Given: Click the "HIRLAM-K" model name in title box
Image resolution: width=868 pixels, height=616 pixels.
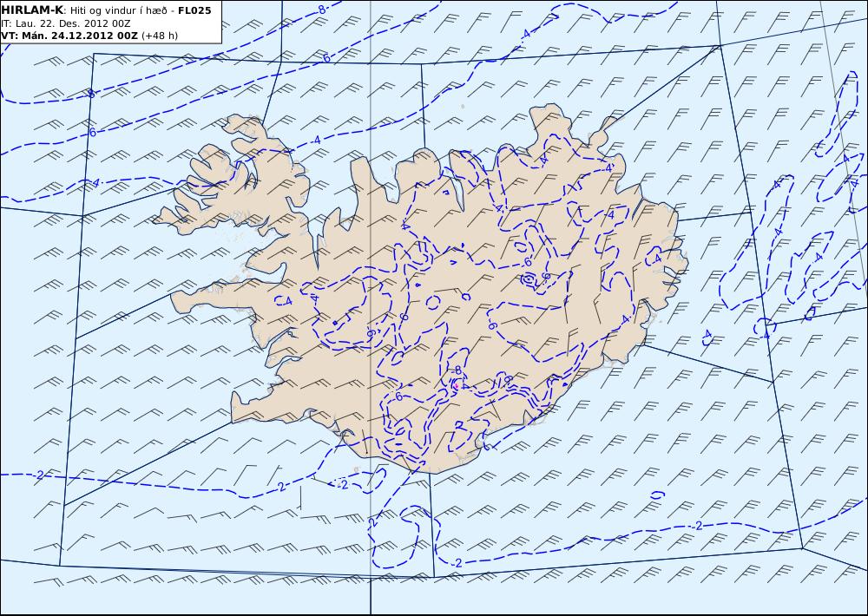Looking at the screenshot, I should point(32,10).
